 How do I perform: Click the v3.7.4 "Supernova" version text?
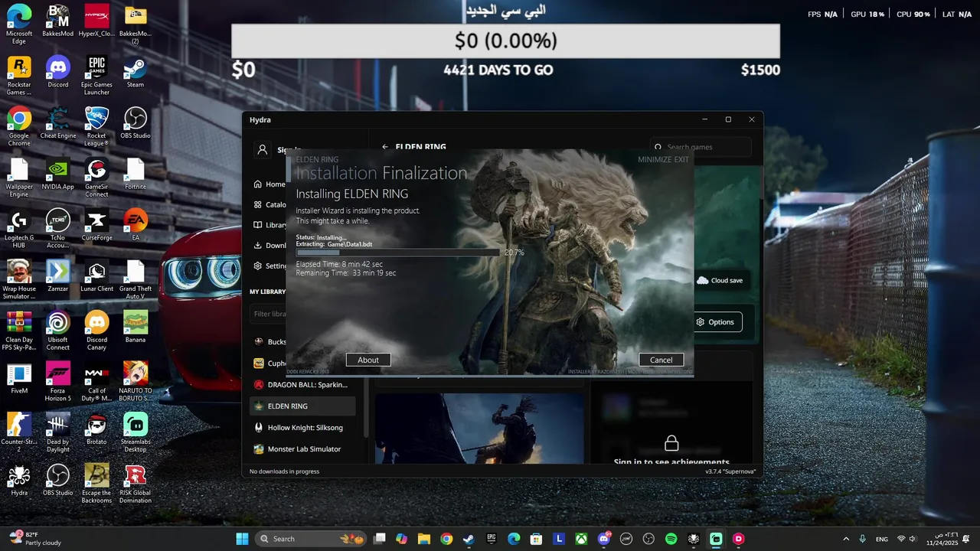[x=730, y=471]
